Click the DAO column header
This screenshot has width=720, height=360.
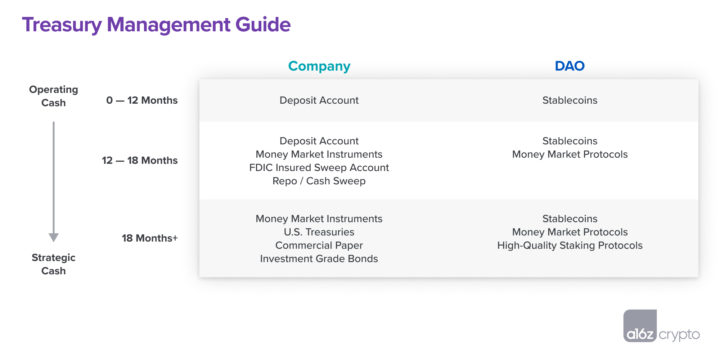(569, 66)
